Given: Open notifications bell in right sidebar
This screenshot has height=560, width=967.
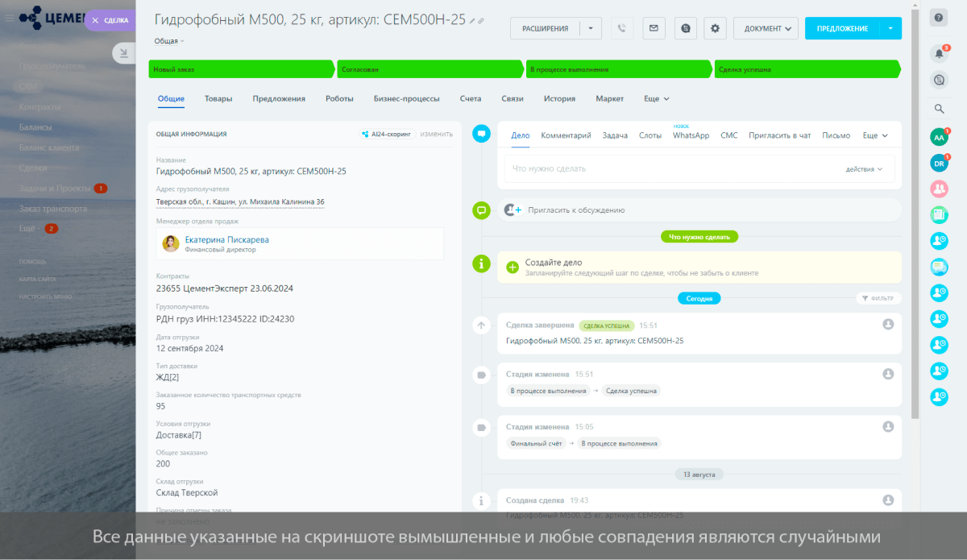Looking at the screenshot, I should [x=939, y=54].
